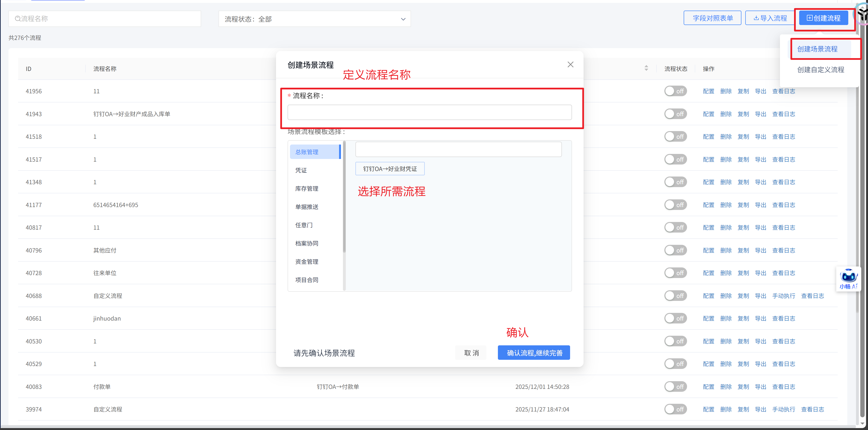Click the 导入流程 button with download icon
This screenshot has height=430, width=868.
[770, 18]
